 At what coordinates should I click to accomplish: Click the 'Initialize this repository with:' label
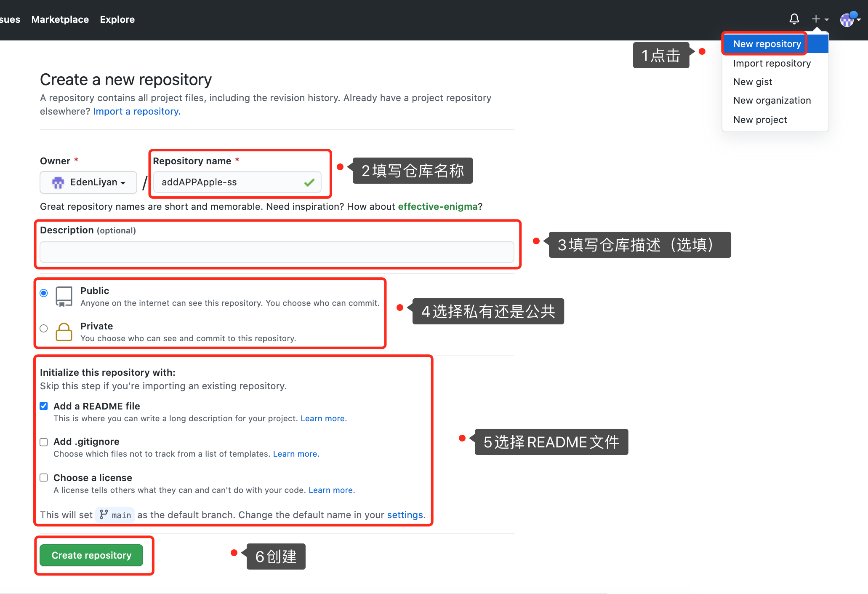(108, 372)
